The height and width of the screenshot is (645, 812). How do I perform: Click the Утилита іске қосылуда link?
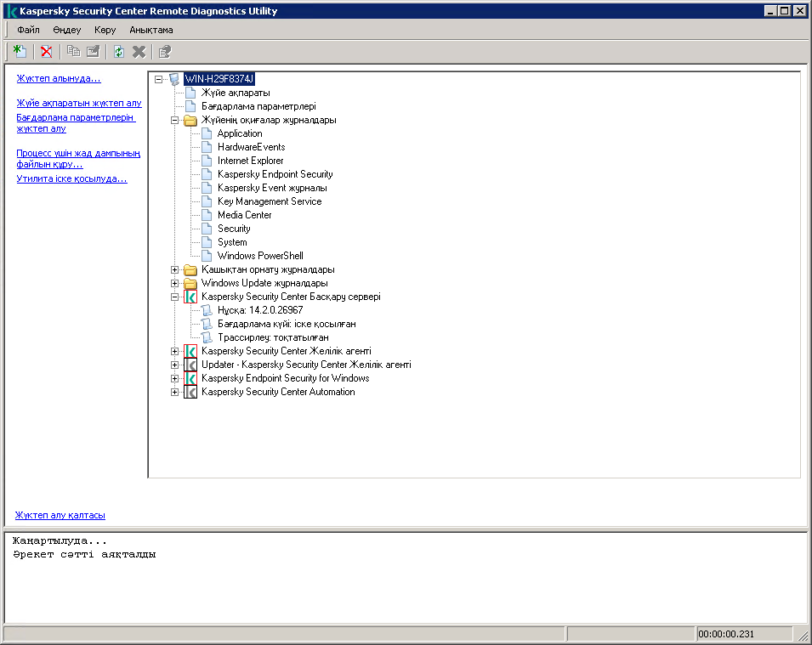click(71, 178)
